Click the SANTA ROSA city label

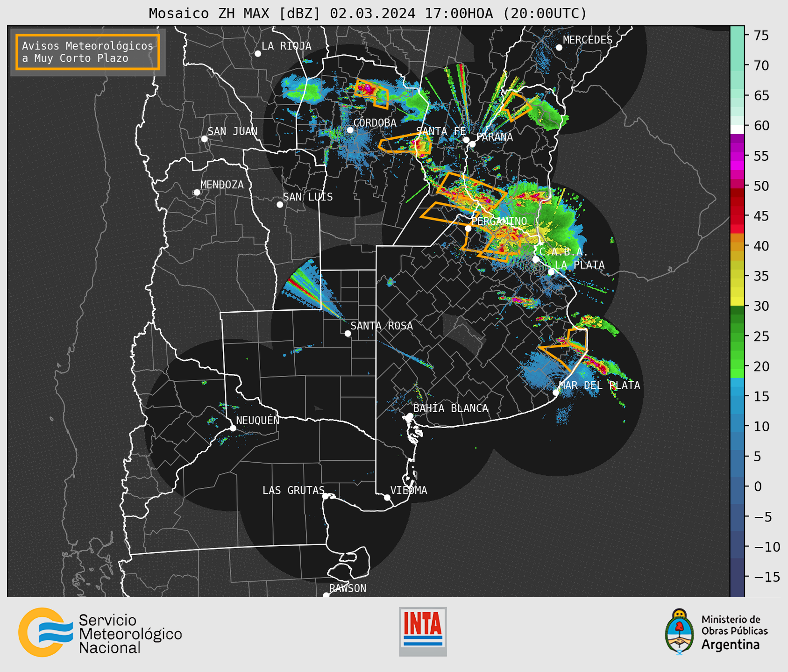(x=382, y=326)
